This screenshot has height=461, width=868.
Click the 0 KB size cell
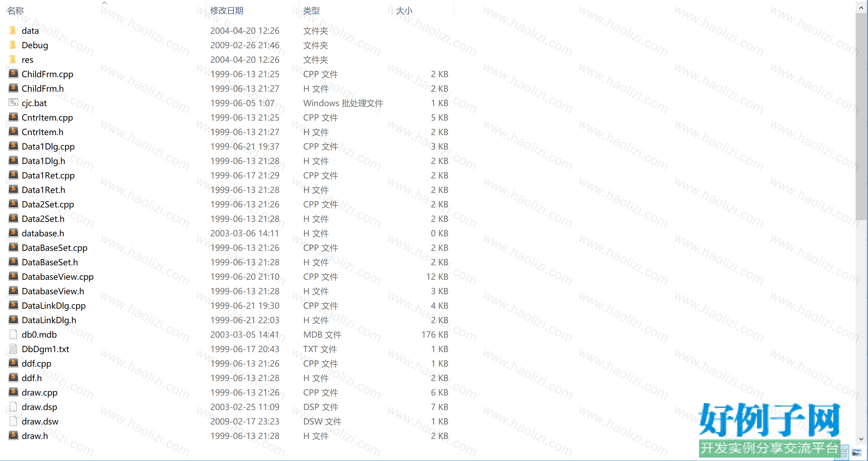440,233
